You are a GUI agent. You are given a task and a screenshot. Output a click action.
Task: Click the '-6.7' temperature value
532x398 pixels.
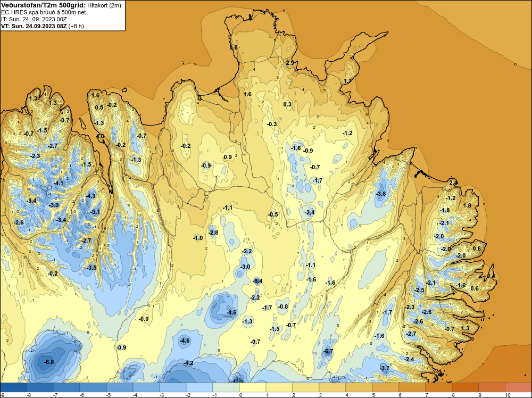328,351
